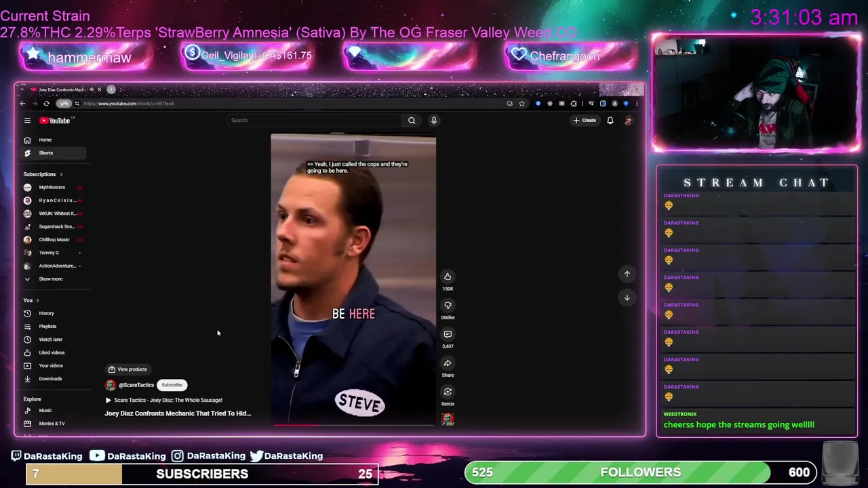Reload the browser page
Image resolution: width=868 pixels, height=488 pixels.
46,104
